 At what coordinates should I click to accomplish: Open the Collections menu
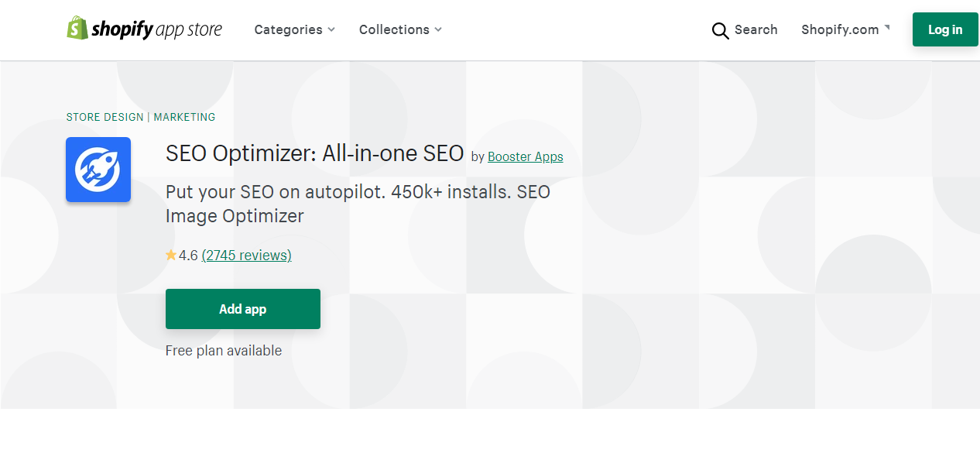(x=394, y=29)
